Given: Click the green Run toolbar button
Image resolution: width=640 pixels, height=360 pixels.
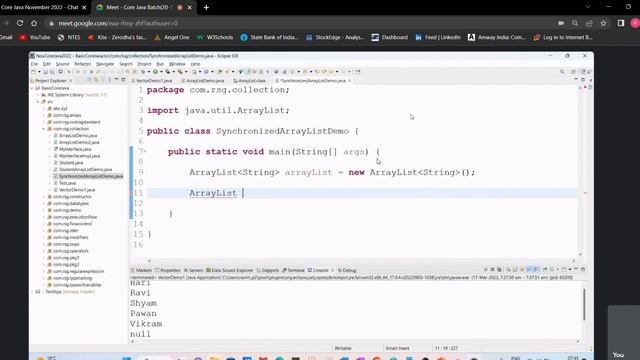Looking at the screenshot, I should pyautogui.click(x=155, y=72).
